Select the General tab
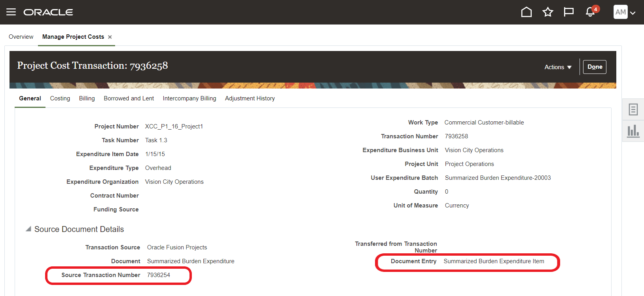The height and width of the screenshot is (296, 644). click(x=30, y=98)
